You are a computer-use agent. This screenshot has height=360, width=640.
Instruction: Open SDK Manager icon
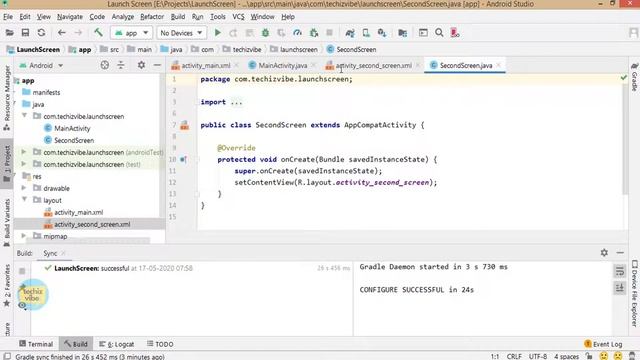pos(382,33)
